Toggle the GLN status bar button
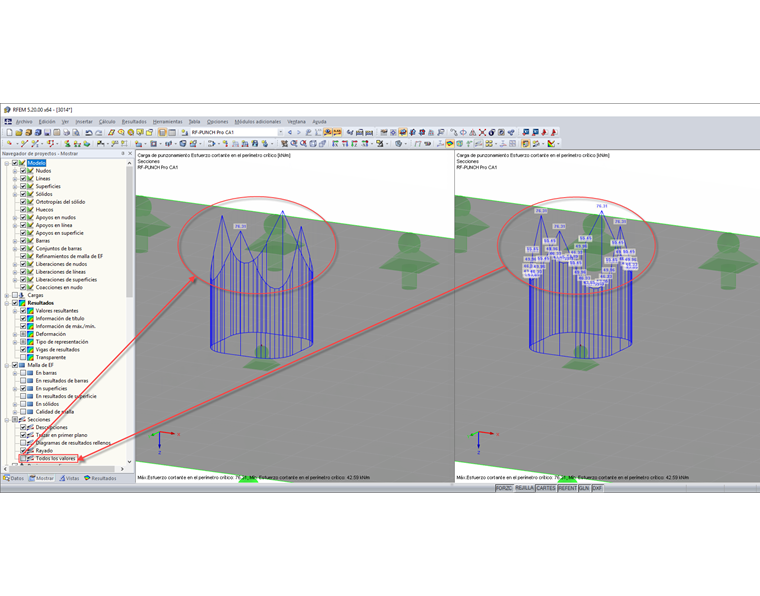 pyautogui.click(x=584, y=488)
